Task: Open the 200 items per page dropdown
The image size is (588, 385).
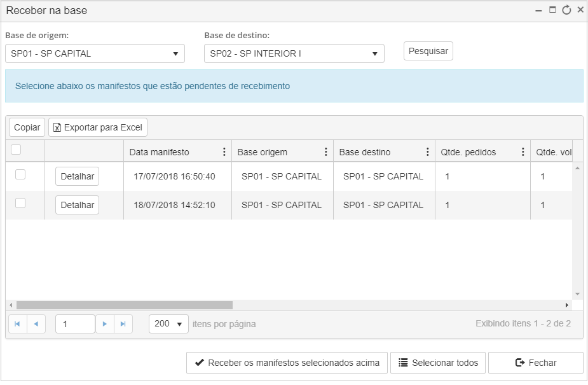Action: [168, 324]
